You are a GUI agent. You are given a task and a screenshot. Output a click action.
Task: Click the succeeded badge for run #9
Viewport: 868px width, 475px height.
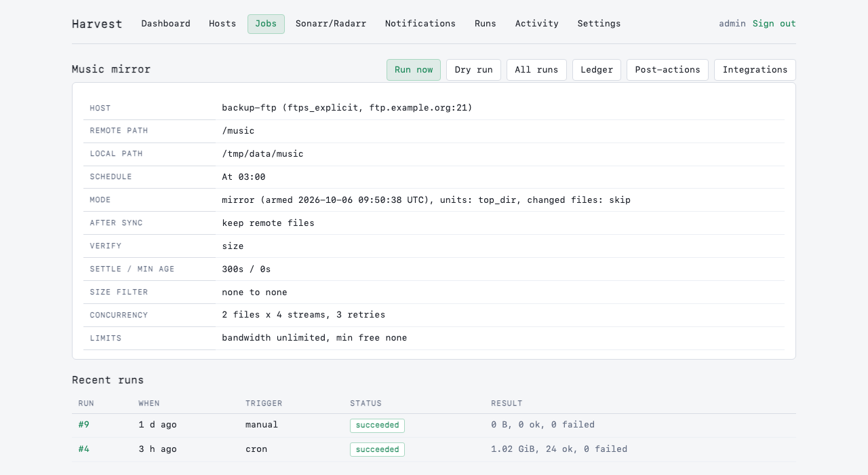pos(377,425)
